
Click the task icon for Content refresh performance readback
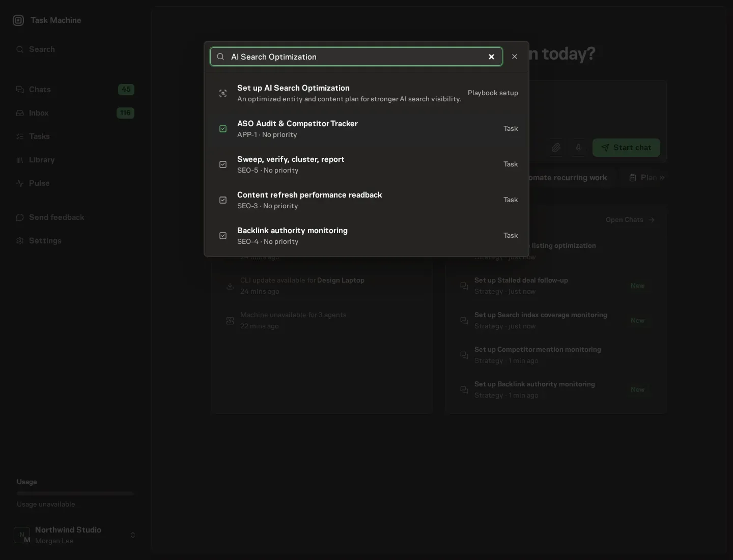[x=223, y=200]
